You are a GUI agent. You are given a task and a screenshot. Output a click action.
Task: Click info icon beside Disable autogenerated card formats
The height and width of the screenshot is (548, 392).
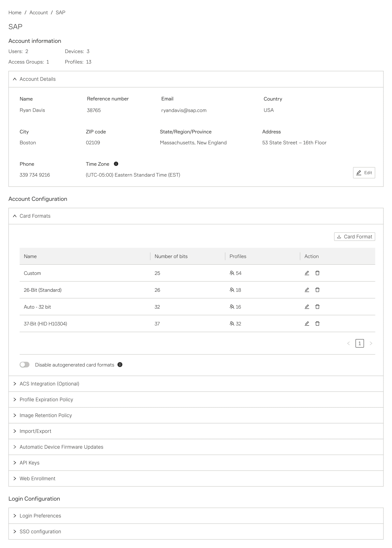[120, 365]
